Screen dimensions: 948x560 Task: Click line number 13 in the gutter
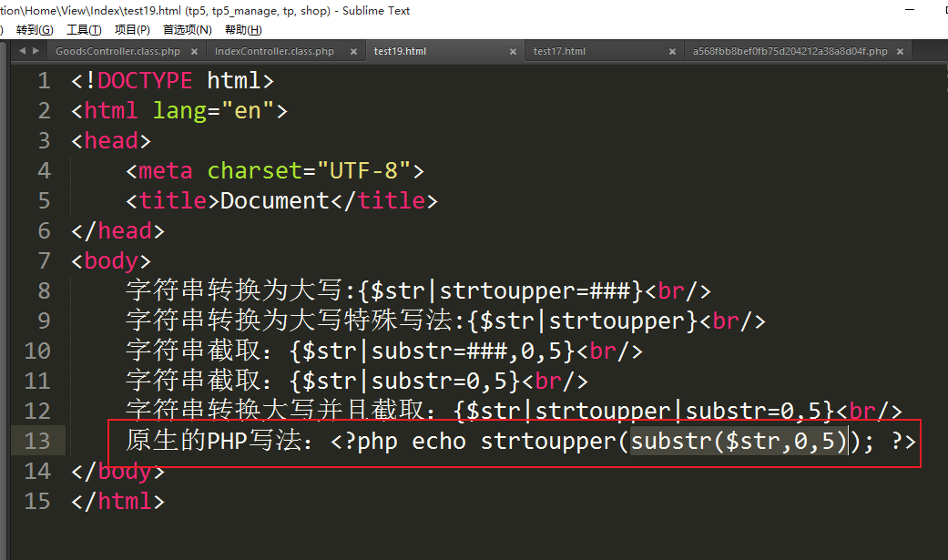37,442
